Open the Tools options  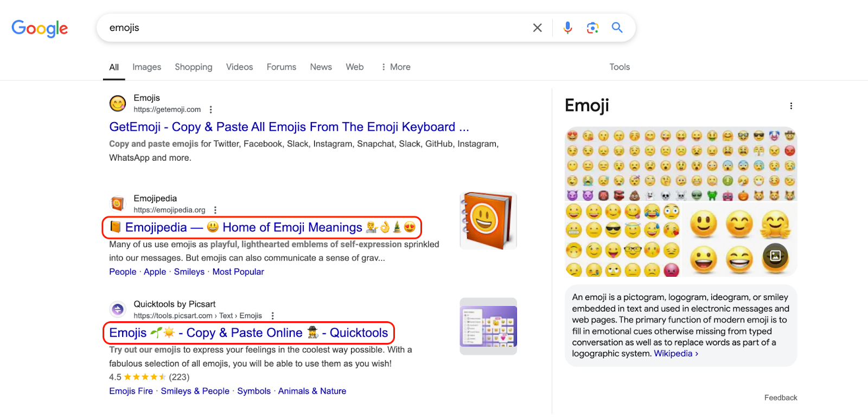(x=620, y=67)
